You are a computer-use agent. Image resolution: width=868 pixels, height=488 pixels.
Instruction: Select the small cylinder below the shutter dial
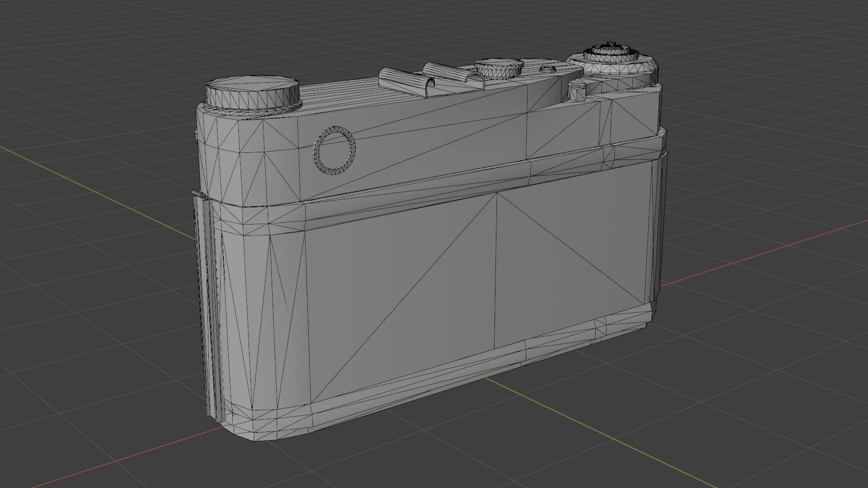tap(577, 91)
